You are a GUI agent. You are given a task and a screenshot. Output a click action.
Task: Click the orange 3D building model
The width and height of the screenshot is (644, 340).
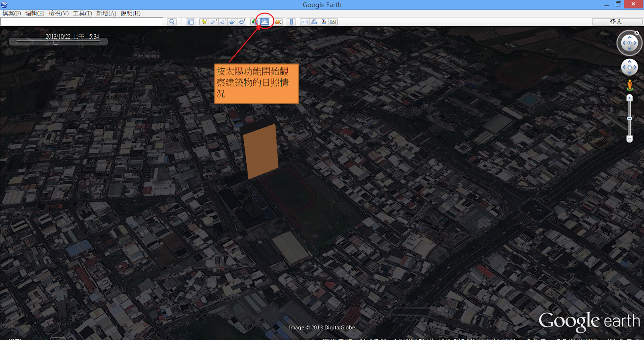pos(260,151)
